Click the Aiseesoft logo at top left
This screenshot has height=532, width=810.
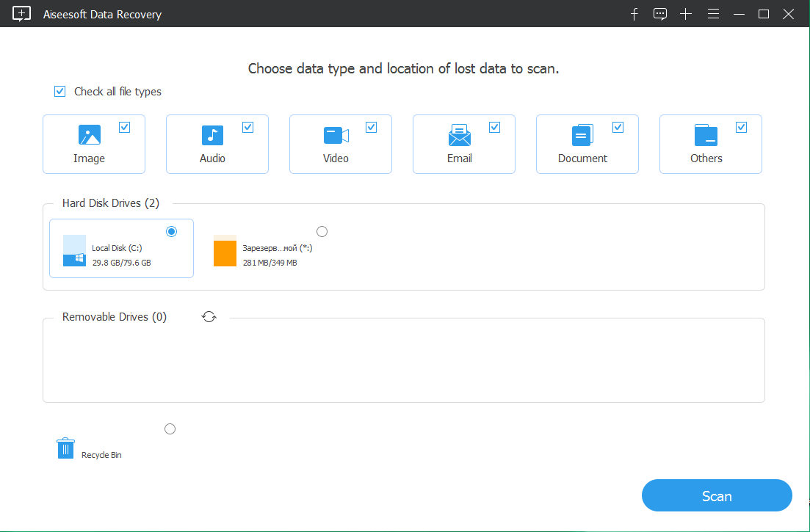coord(21,13)
